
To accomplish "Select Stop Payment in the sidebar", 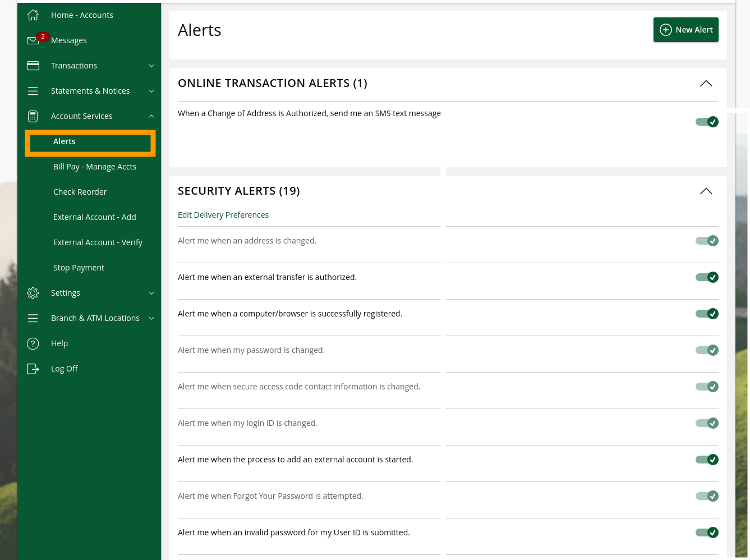I will click(x=79, y=268).
